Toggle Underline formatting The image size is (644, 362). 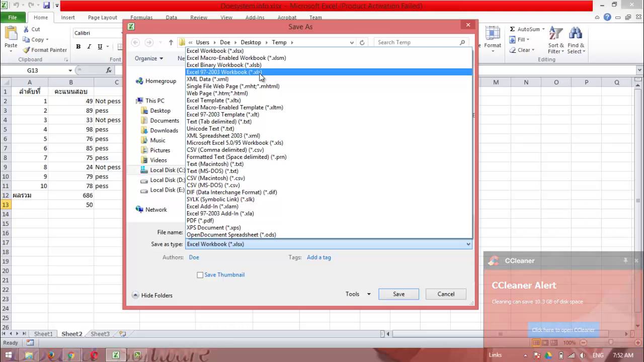point(100,47)
